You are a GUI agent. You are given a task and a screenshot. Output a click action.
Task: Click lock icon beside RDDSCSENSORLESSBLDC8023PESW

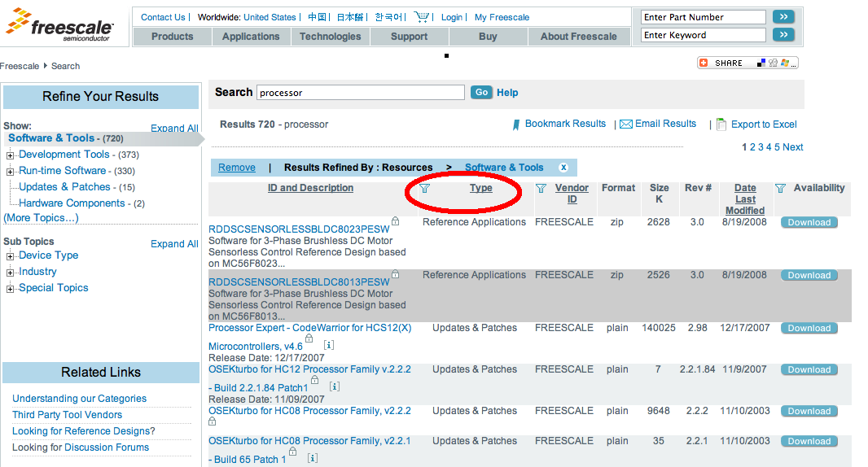[x=395, y=220]
